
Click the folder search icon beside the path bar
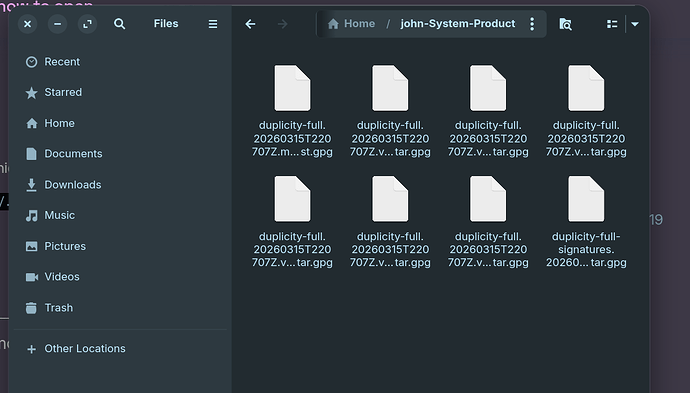(565, 24)
